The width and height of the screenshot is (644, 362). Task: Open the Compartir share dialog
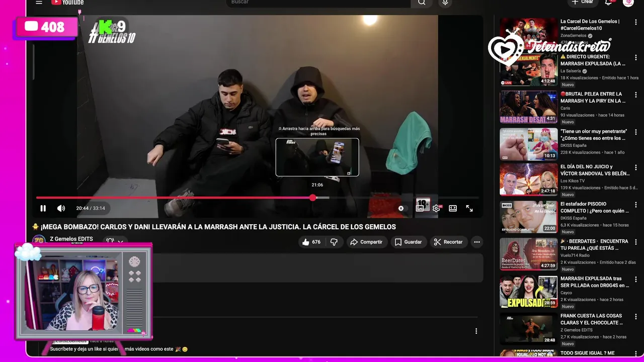point(366,242)
